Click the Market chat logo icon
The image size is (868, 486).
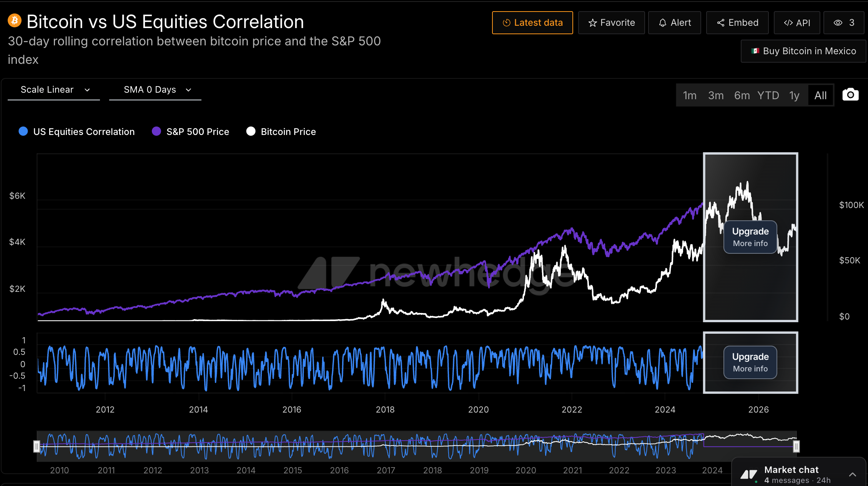[x=748, y=474]
